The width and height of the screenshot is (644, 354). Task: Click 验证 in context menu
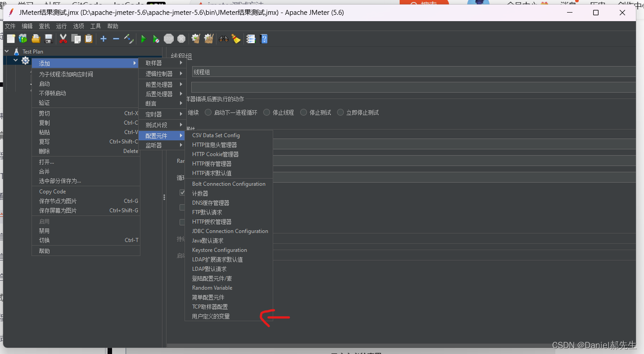point(86,103)
